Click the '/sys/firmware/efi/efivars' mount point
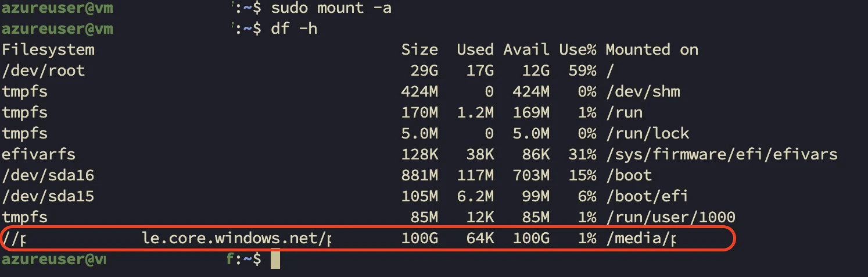 click(x=722, y=155)
